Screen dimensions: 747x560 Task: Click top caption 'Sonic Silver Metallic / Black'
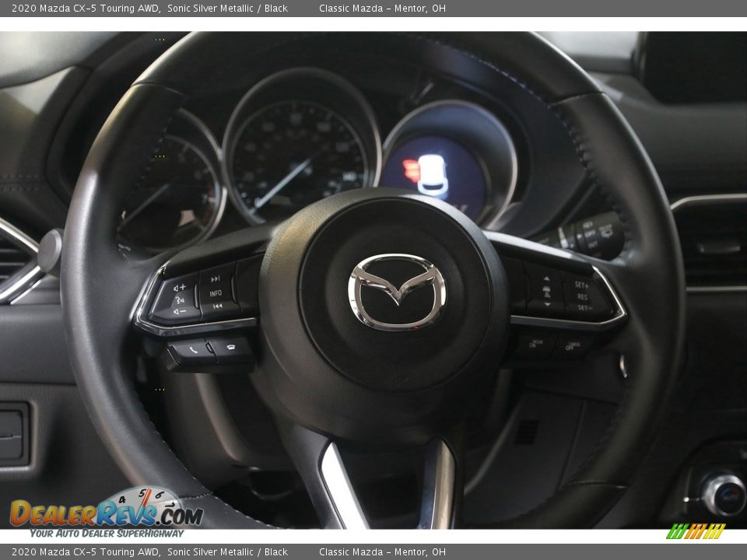click(x=227, y=8)
